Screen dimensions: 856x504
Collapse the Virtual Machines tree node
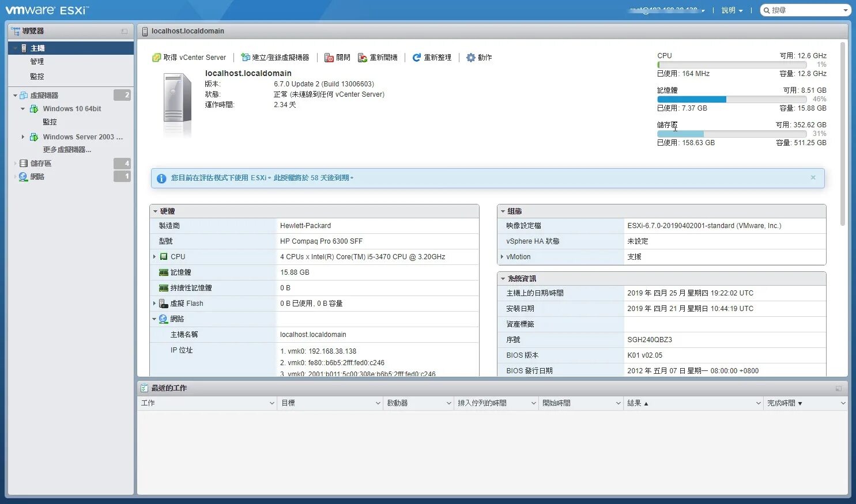15,96
